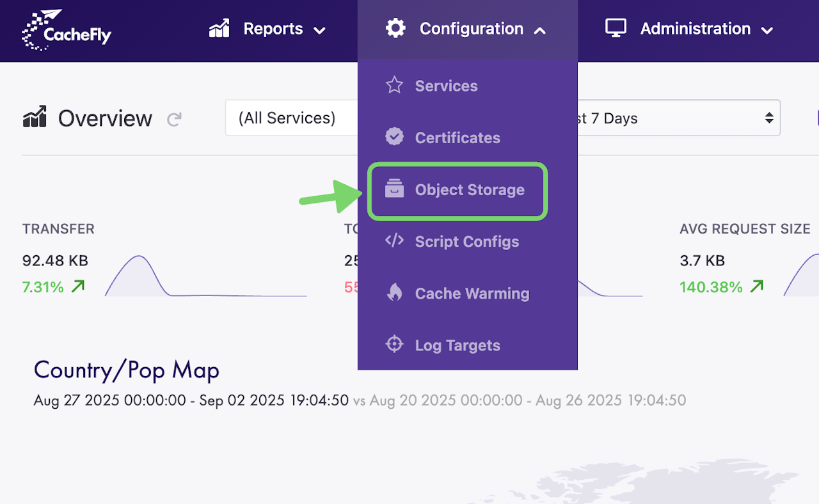Viewport: 819px width, 504px height.
Task: Click the Configuration gear icon
Action: (395, 29)
